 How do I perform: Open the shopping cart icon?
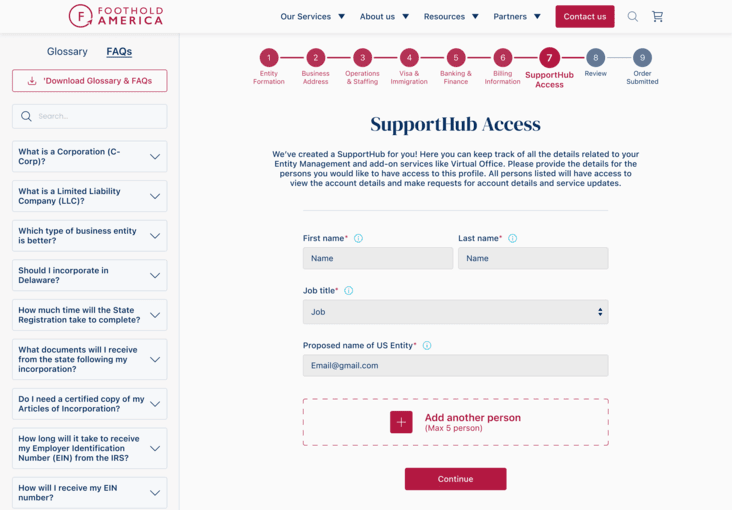click(x=657, y=17)
